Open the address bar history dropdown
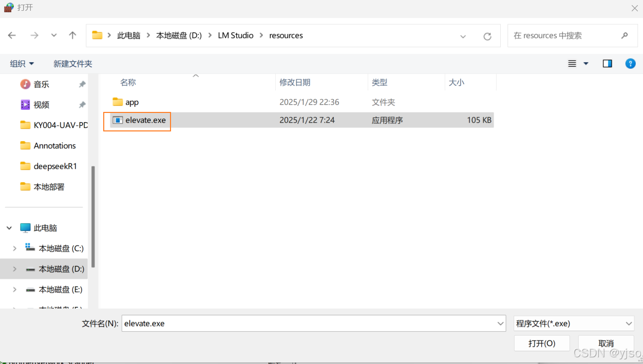Viewport: 643px width, 364px height. click(x=463, y=36)
